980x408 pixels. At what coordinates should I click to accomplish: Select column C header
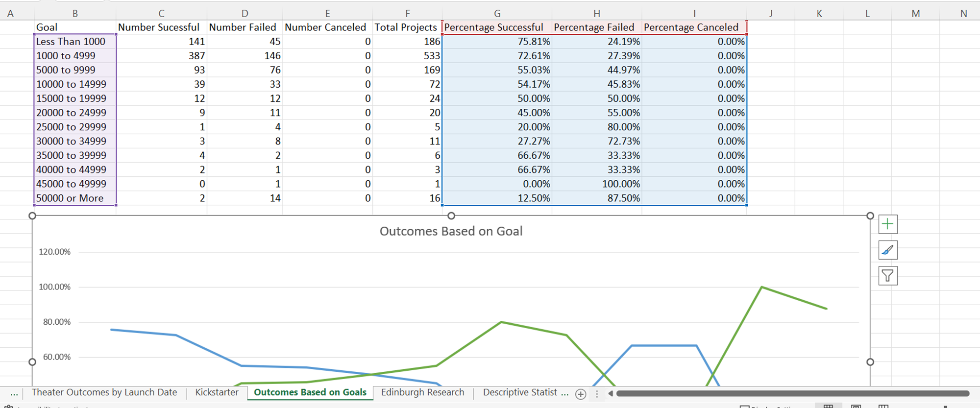pos(162,14)
